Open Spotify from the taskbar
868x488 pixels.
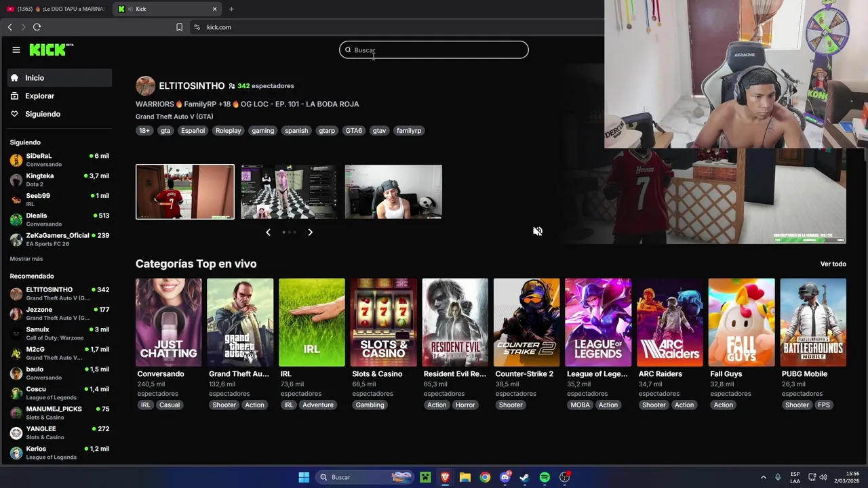coord(545,477)
